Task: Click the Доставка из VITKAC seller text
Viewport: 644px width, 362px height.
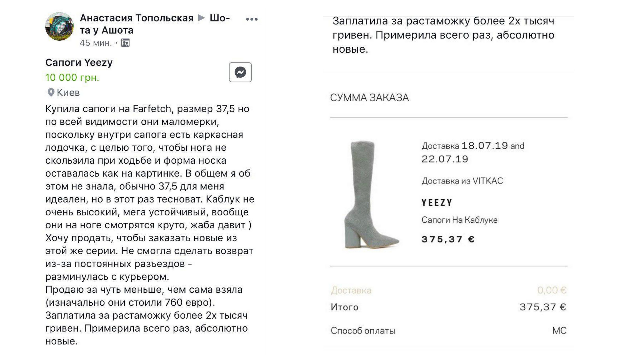Action: click(x=462, y=181)
